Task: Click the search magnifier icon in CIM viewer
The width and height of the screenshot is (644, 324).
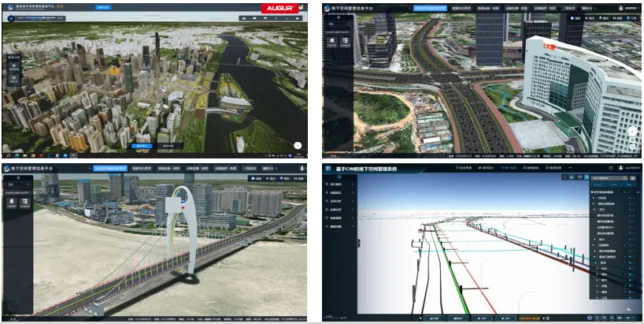Action: 565,178
